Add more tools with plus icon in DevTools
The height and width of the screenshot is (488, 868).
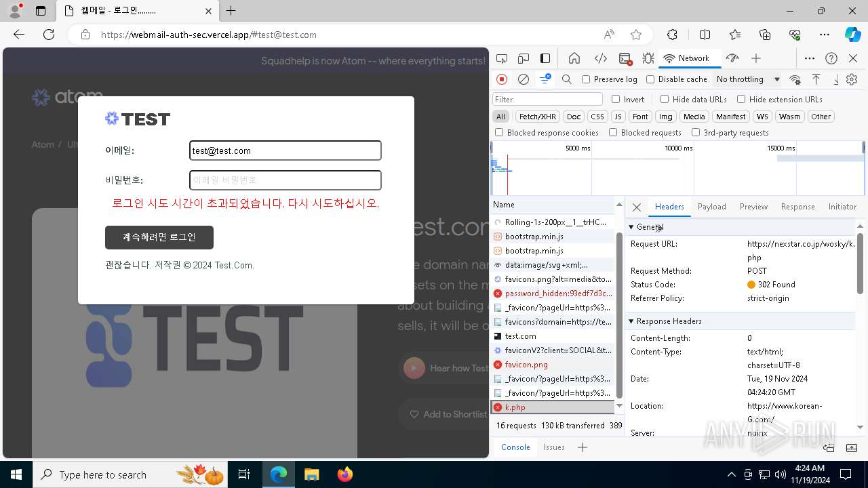point(756,58)
